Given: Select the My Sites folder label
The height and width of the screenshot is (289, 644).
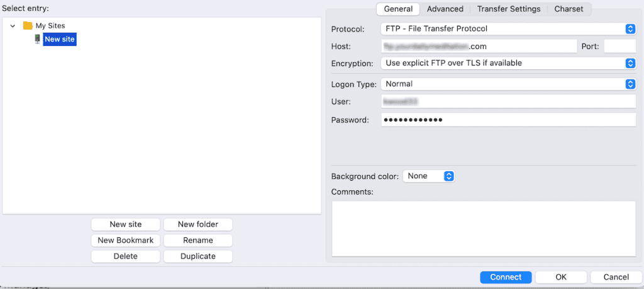Looking at the screenshot, I should pos(50,25).
